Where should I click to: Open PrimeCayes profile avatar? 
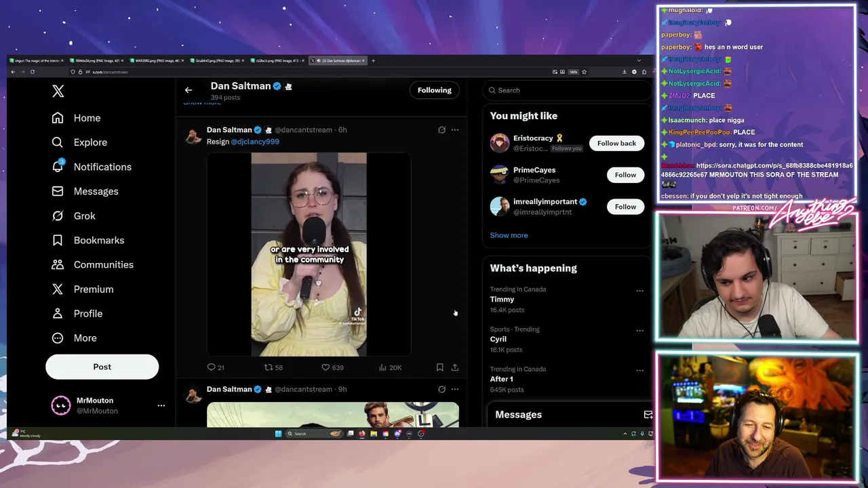click(x=500, y=175)
